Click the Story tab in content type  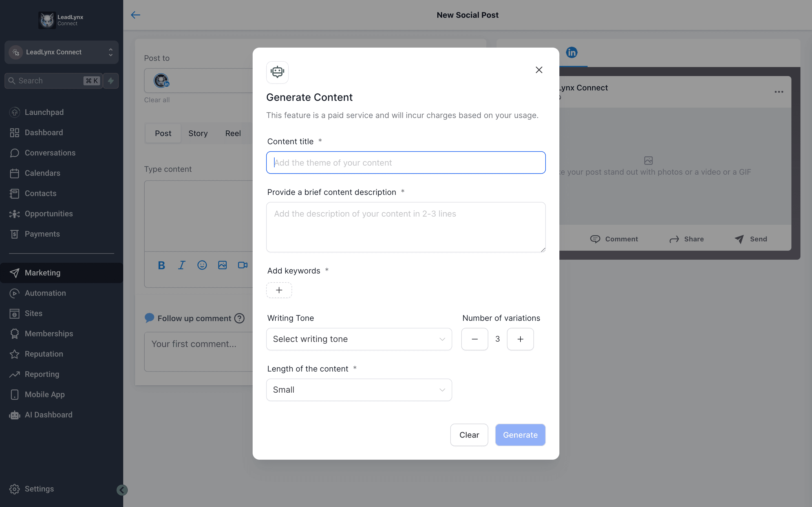click(x=198, y=133)
